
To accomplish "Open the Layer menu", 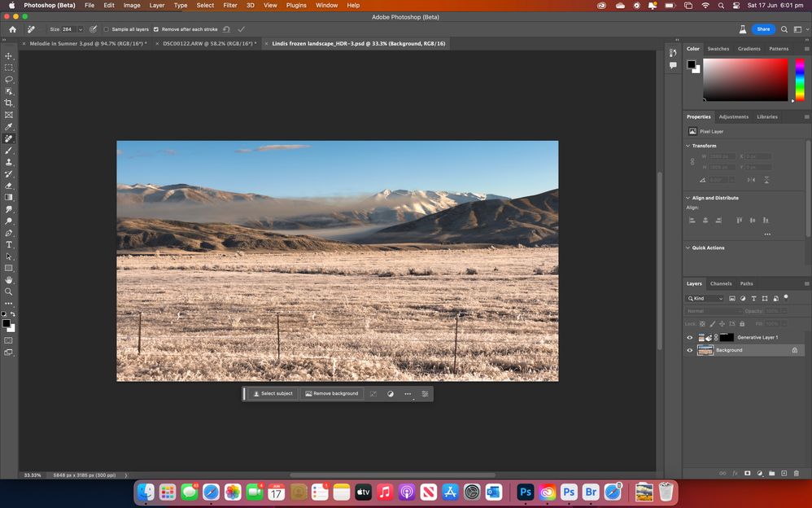I will tap(157, 5).
